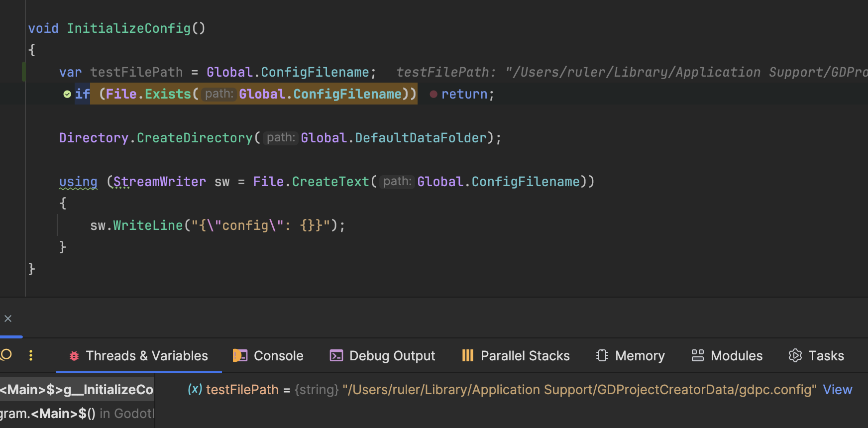Click the Modules tab icon
Image resolution: width=868 pixels, height=428 pixels.
coord(698,355)
